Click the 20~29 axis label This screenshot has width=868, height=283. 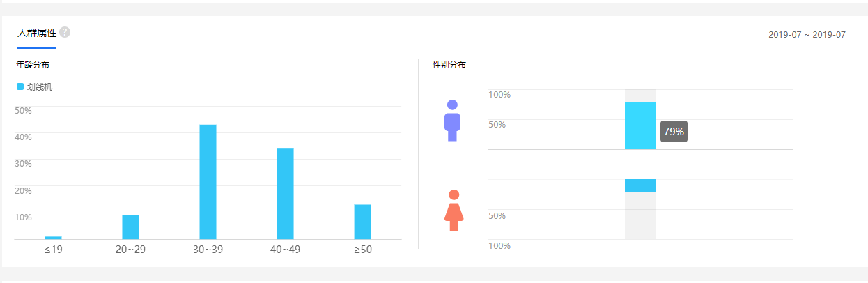(130, 250)
